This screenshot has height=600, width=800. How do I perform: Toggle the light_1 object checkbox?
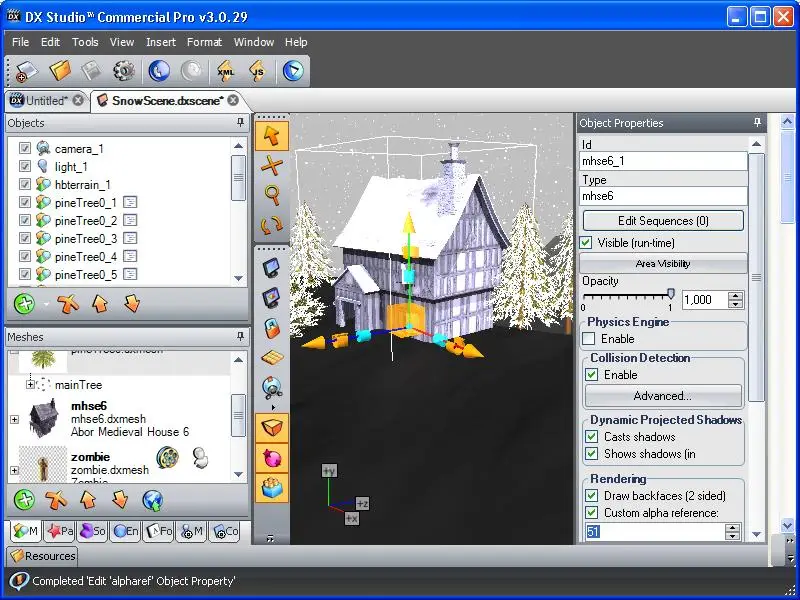pos(24,166)
